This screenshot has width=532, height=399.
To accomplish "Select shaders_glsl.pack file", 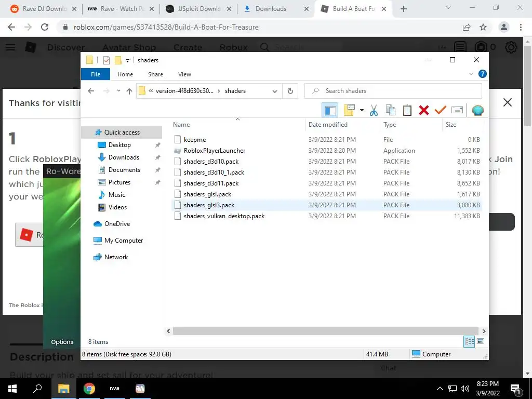I will [x=207, y=194].
